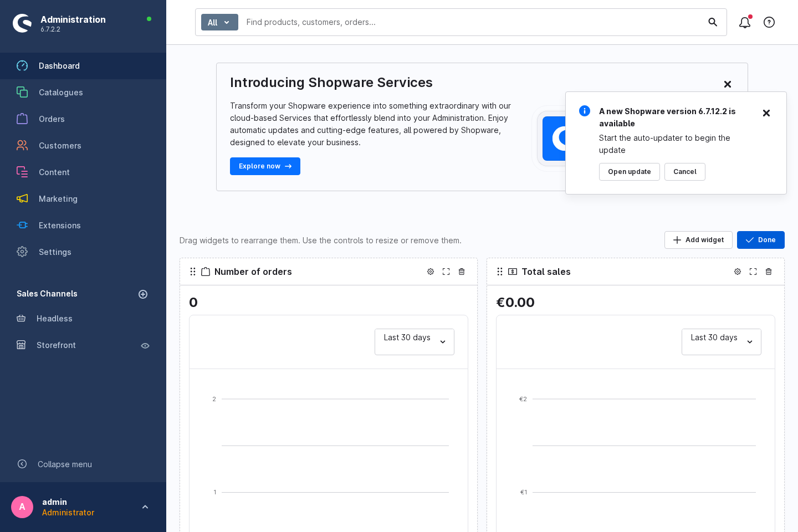This screenshot has height=532, width=798.
Task: Go to Dashboard menu item
Action: pos(83,66)
